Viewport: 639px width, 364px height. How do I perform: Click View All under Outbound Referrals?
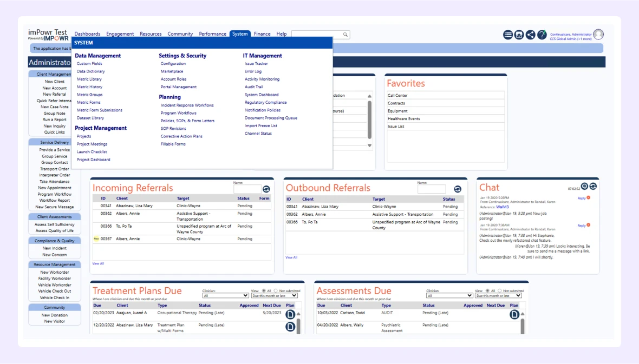click(291, 257)
